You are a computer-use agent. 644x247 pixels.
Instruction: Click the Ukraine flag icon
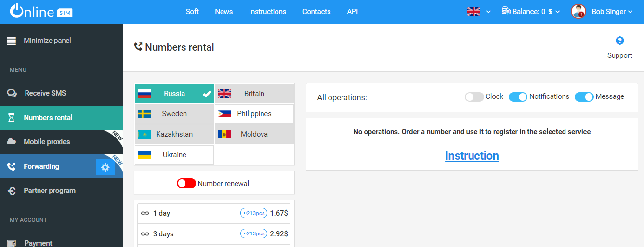click(x=145, y=155)
